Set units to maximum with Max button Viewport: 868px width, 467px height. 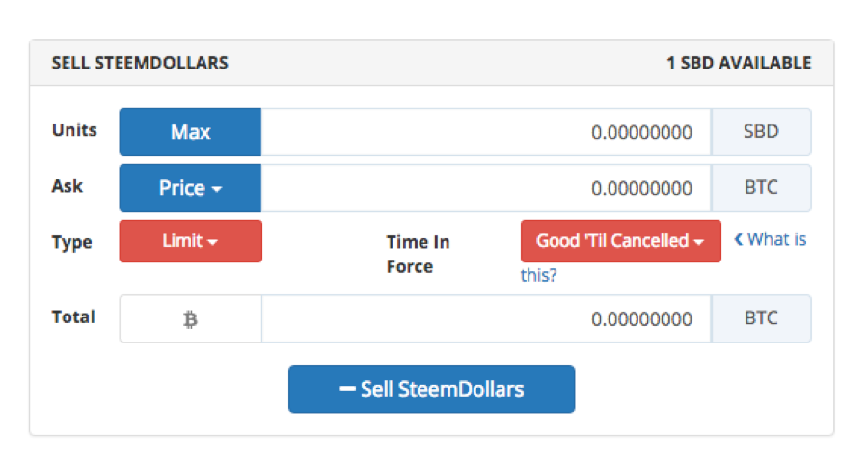click(x=190, y=132)
